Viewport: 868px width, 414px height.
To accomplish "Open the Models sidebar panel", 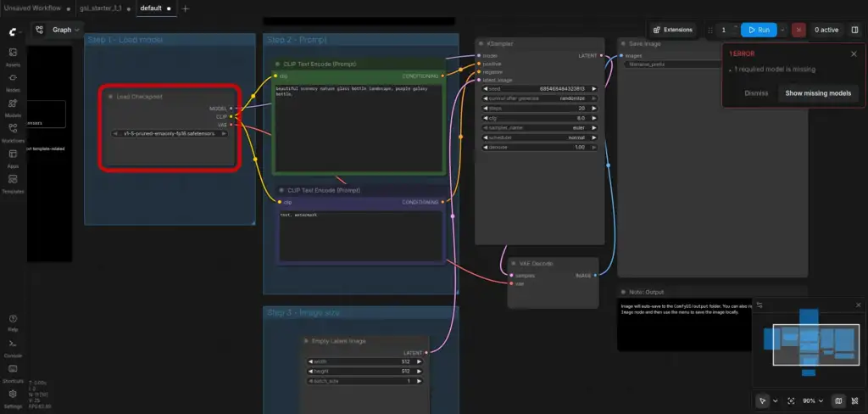I will (13, 107).
